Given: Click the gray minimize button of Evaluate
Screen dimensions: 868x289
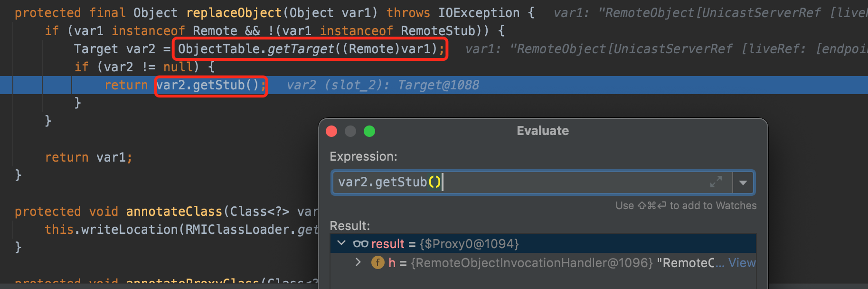Looking at the screenshot, I should tap(350, 131).
